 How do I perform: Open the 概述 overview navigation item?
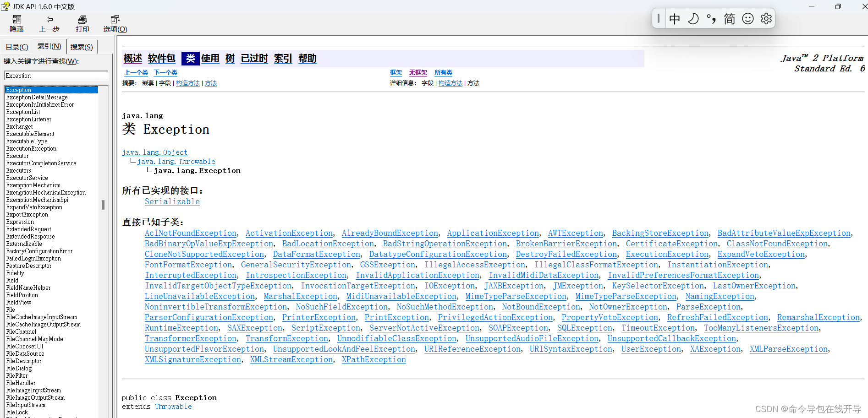click(x=133, y=59)
